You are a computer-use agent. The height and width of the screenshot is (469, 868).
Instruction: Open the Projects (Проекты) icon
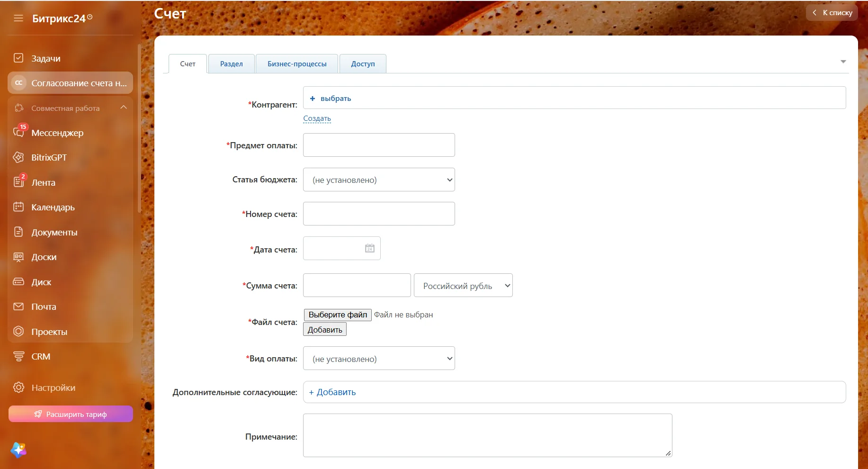[x=18, y=332]
